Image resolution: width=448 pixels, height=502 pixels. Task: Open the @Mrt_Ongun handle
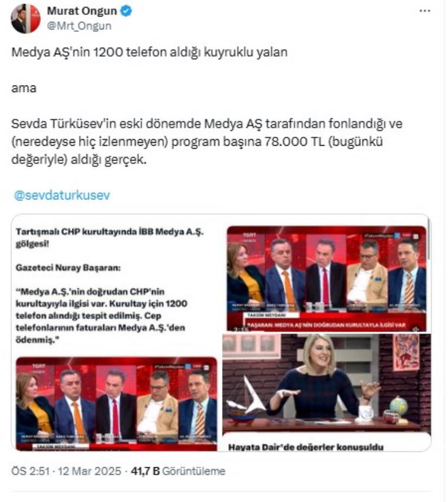click(x=80, y=25)
